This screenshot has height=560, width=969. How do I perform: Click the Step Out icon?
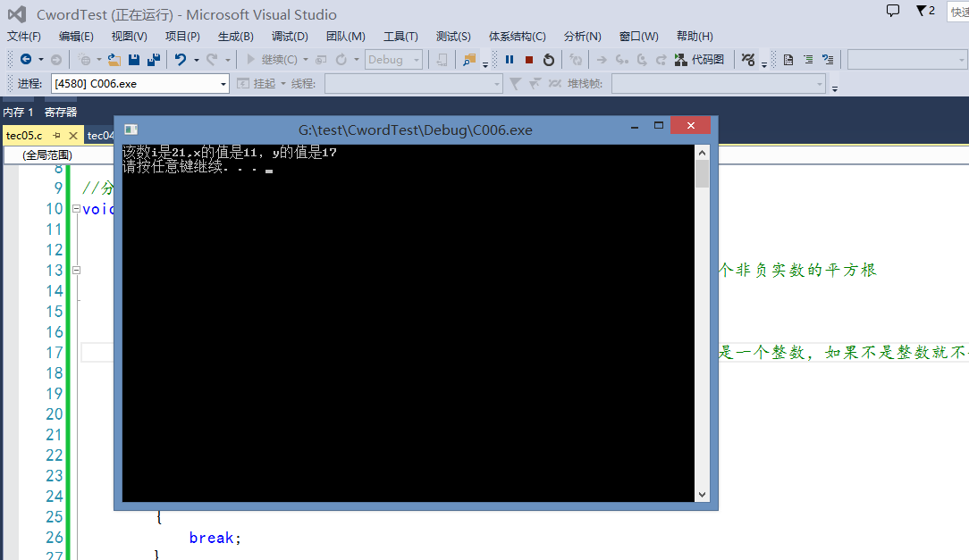pos(661,60)
